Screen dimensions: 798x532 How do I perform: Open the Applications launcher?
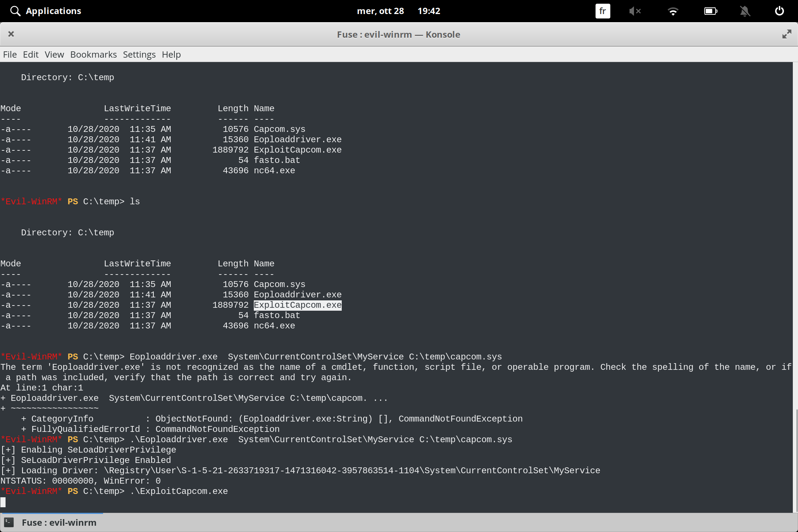pos(53,11)
